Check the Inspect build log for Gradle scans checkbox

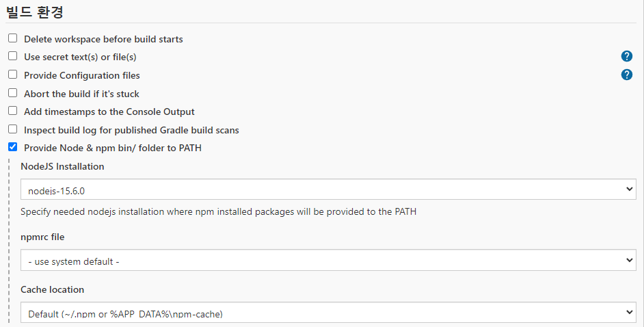pos(13,129)
